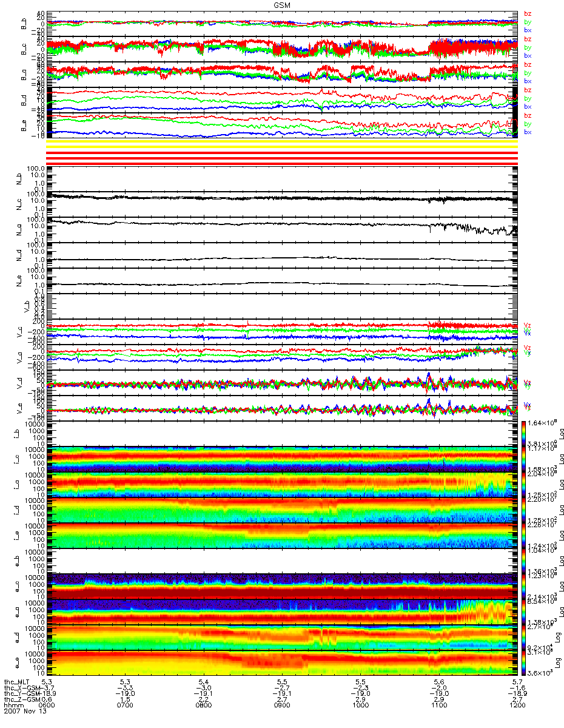Click the MLT value 5.7
Image resolution: width=564 pixels, height=728 pixels.
click(517, 682)
